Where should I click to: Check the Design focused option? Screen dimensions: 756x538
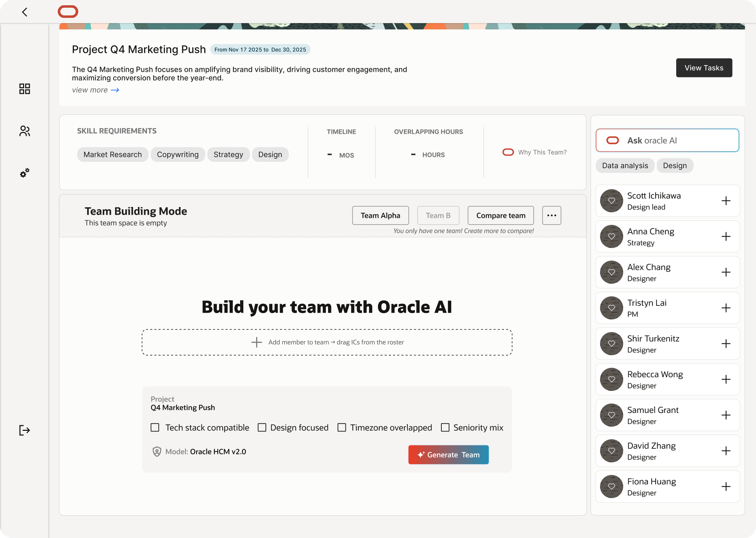coord(262,427)
